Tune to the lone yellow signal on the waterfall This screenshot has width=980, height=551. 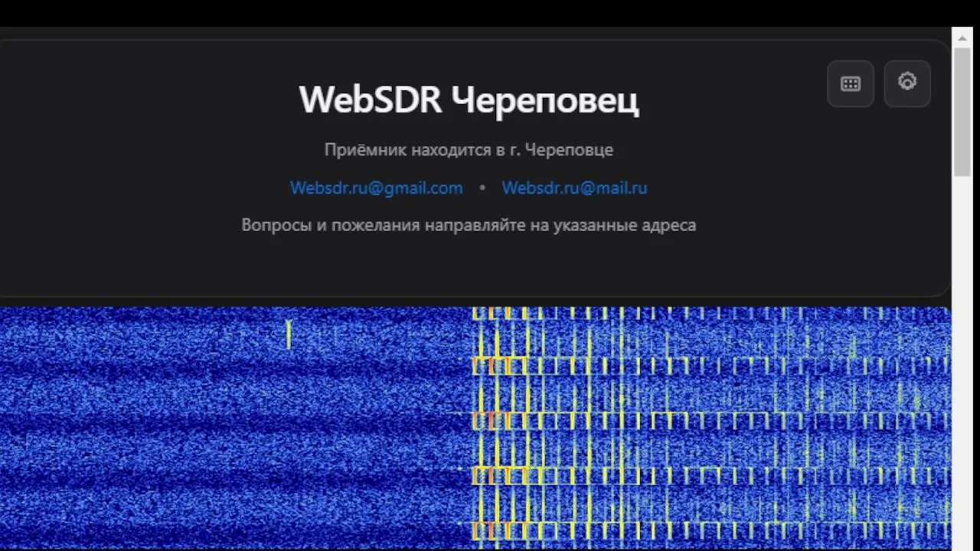(289, 334)
